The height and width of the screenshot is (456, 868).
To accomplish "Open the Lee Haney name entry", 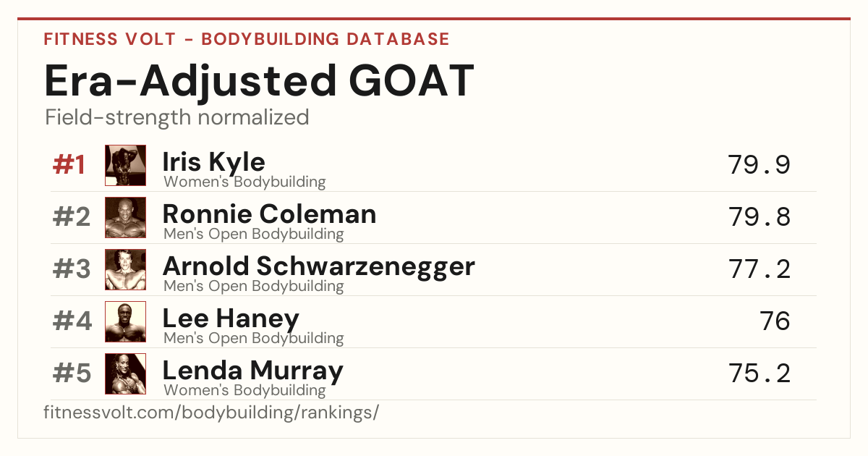I will pos(231,318).
